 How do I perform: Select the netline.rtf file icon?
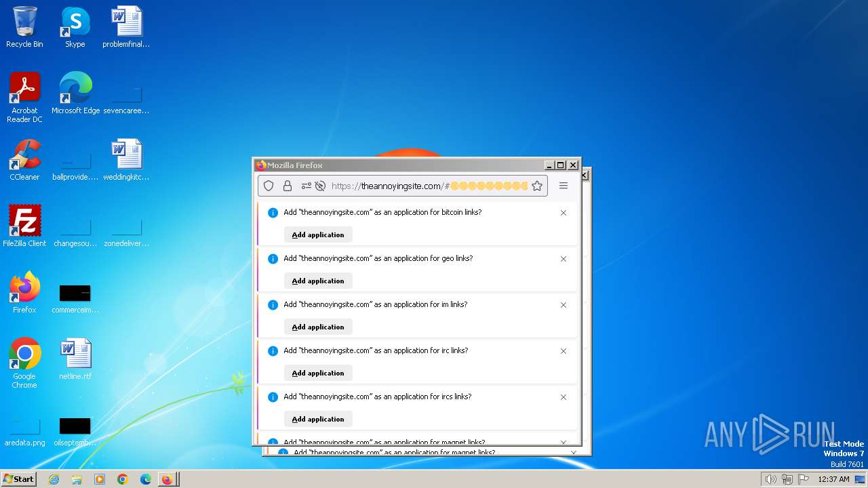[x=75, y=359]
